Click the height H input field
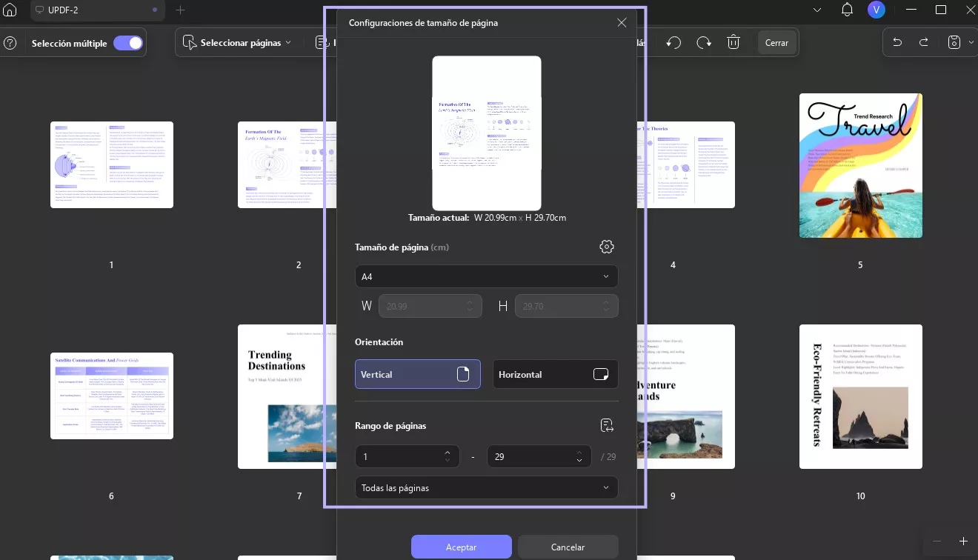This screenshot has height=560, width=978. (x=566, y=306)
